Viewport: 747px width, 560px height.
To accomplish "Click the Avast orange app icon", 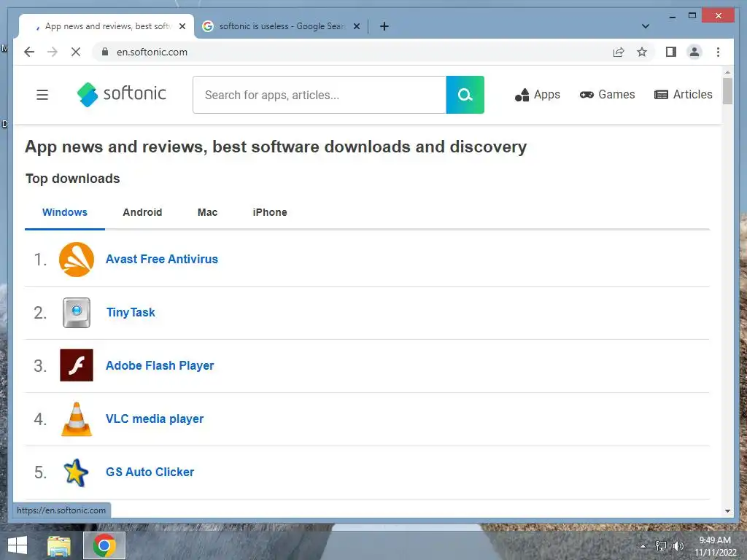I will 76,260.
